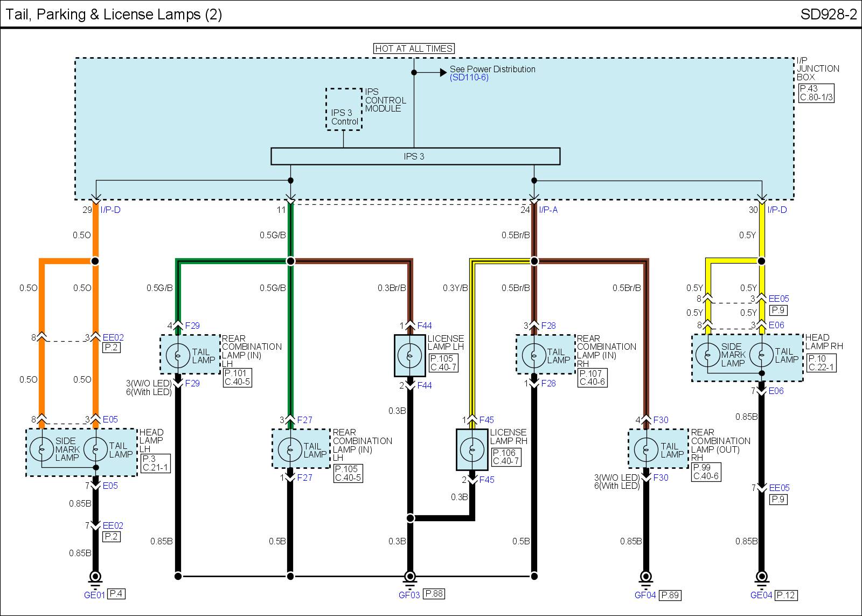
Task: Open the lower EE02 connector link at pin 7
Action: click(x=113, y=525)
